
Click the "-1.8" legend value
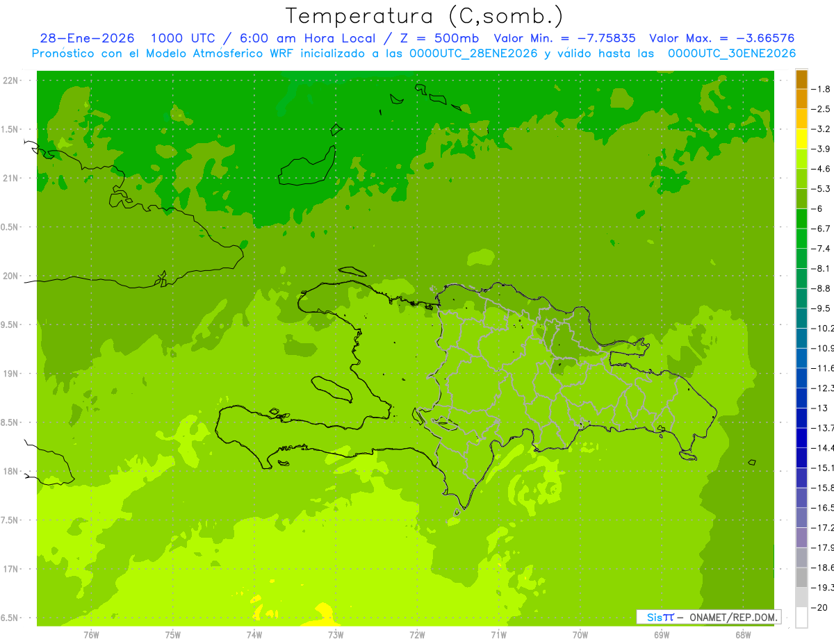[x=821, y=89]
